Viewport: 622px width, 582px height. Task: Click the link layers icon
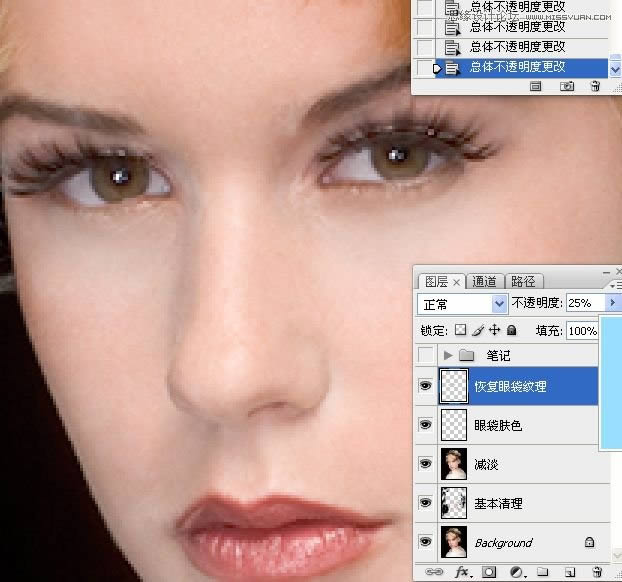pyautogui.click(x=432, y=572)
